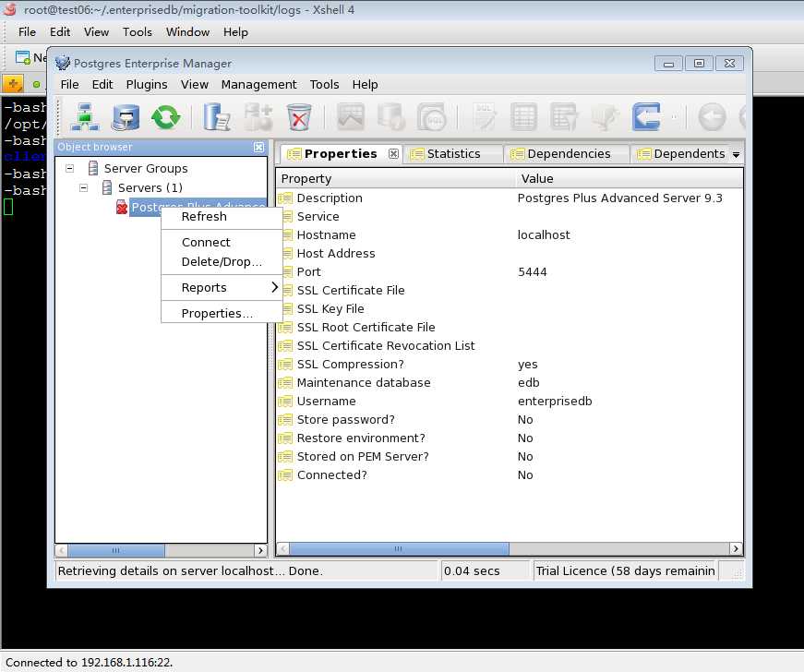Switch to the Statistics tab
804x672 pixels.
[452, 154]
